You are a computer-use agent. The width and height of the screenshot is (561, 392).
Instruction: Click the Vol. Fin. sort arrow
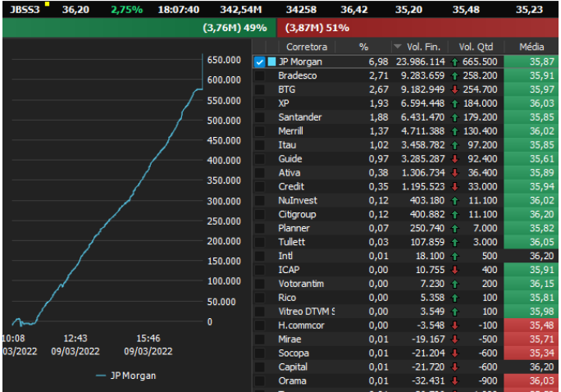[x=397, y=47]
